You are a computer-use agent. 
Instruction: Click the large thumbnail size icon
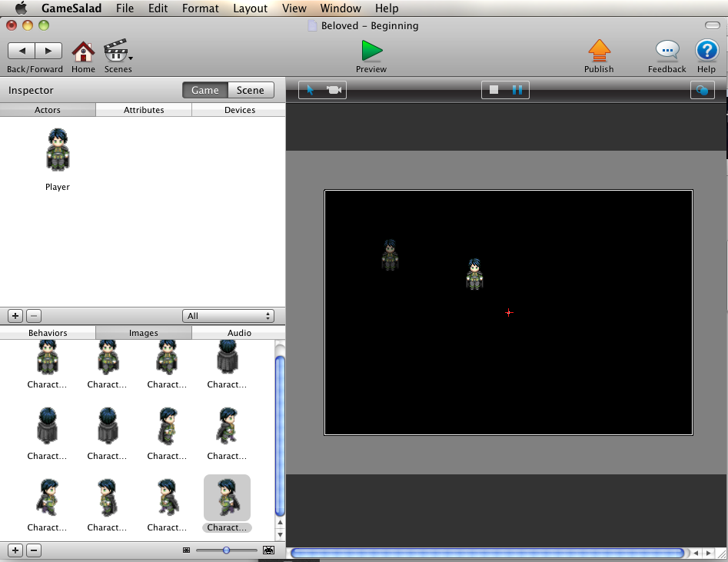coord(268,550)
